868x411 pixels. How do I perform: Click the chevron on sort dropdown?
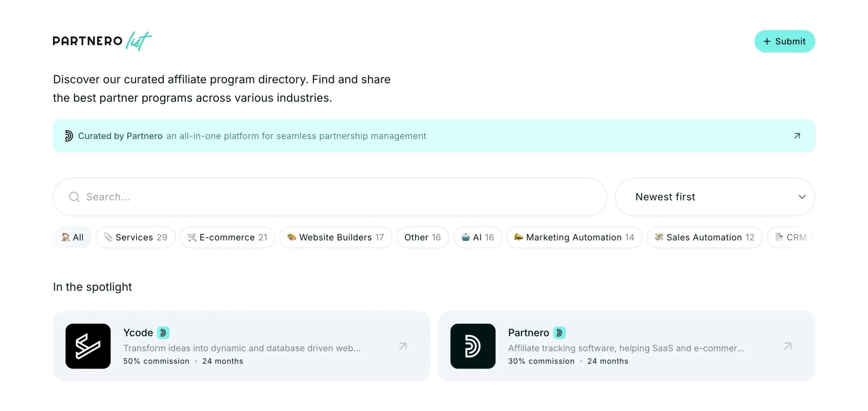pyautogui.click(x=802, y=197)
